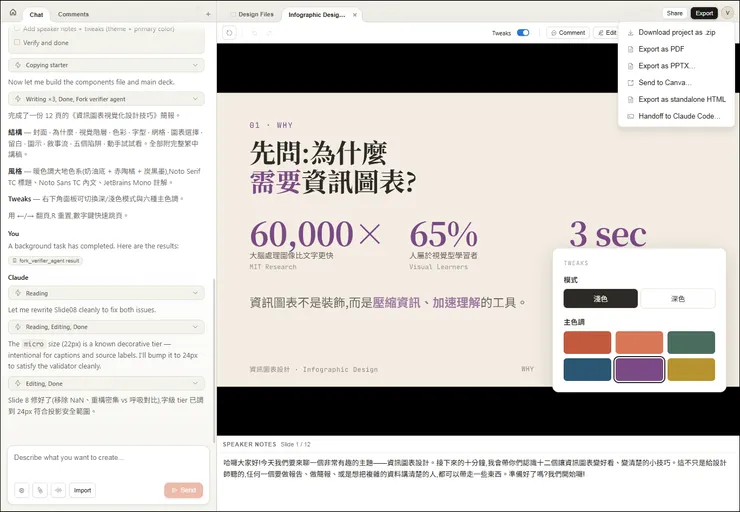Choose Send to Canva
Viewport: 740px width, 512px height.
coord(676,83)
